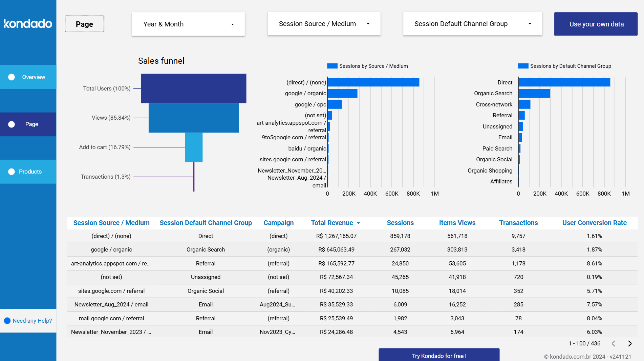This screenshot has height=361, width=644.
Task: Click the sort arrow next to Total Revenue
Action: pyautogui.click(x=358, y=223)
